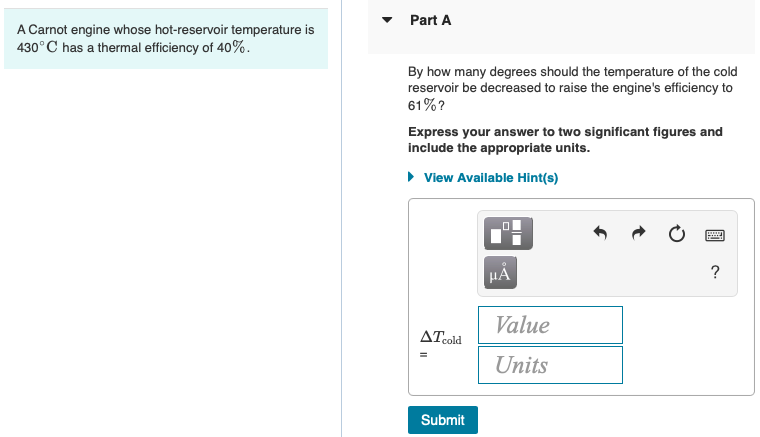Click the Part A heading label
The image size is (760, 437).
click(x=430, y=20)
